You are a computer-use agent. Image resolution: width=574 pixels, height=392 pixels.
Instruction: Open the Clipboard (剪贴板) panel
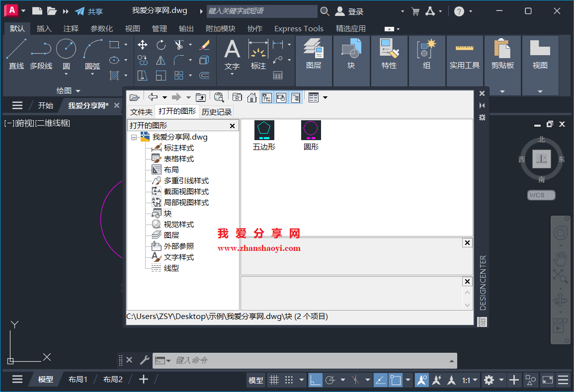[502, 54]
